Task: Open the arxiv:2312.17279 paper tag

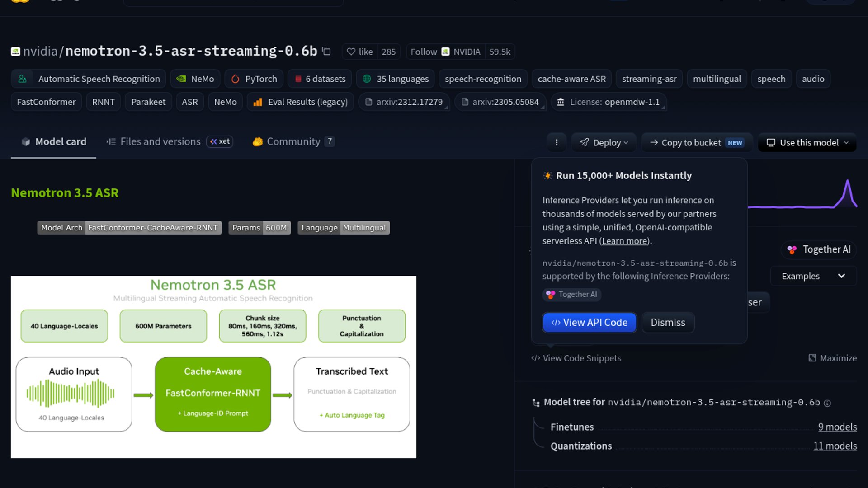Action: point(404,102)
